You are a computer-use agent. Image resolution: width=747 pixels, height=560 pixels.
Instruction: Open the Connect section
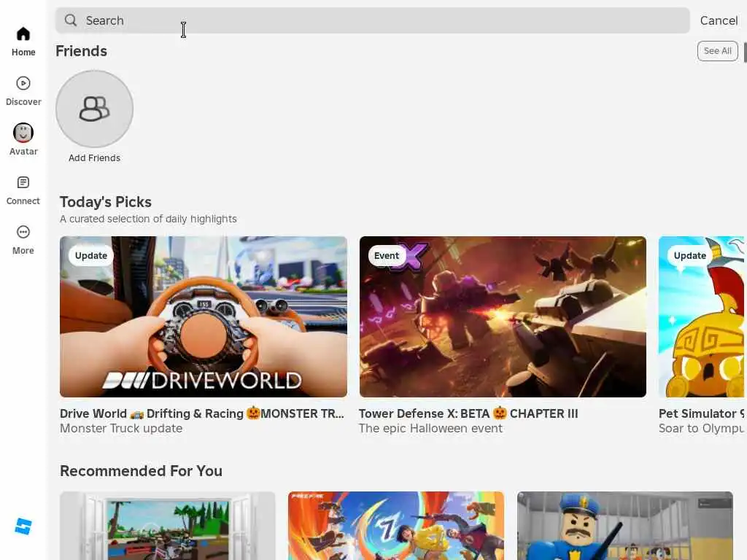tap(23, 190)
